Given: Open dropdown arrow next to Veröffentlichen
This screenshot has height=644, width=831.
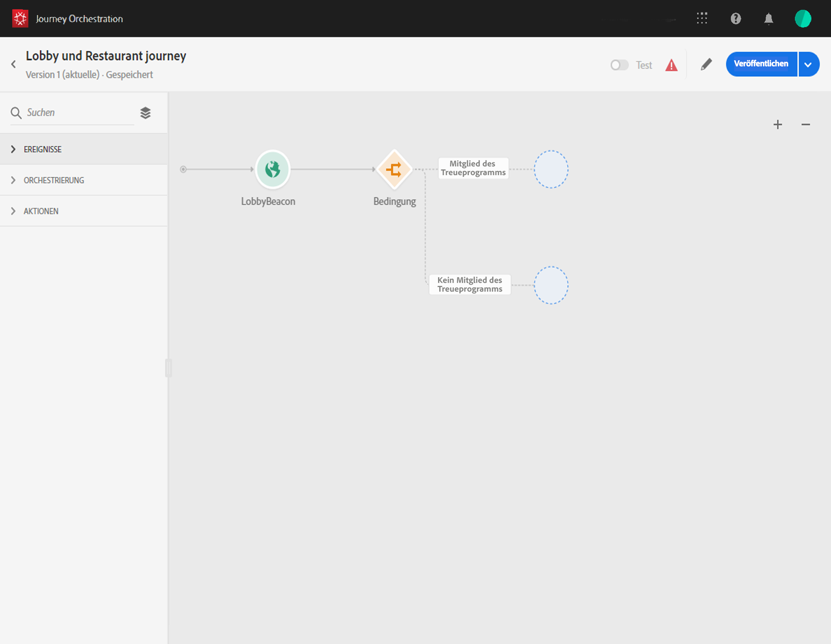Looking at the screenshot, I should click(808, 64).
